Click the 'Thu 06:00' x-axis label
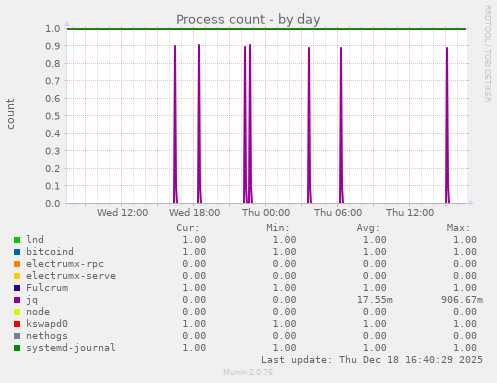497x383 pixels. click(338, 213)
